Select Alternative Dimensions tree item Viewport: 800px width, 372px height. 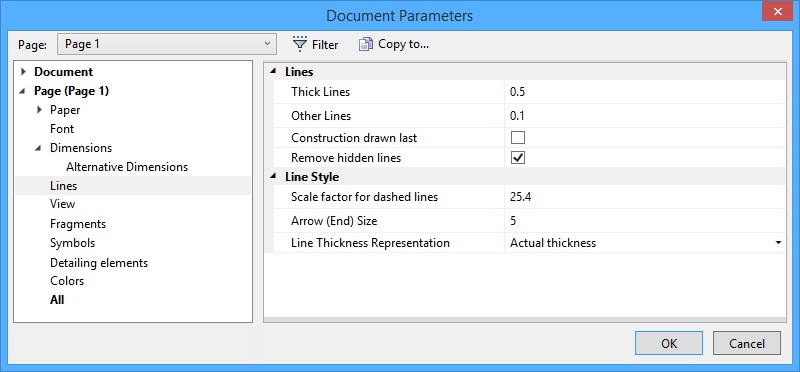tap(127, 167)
